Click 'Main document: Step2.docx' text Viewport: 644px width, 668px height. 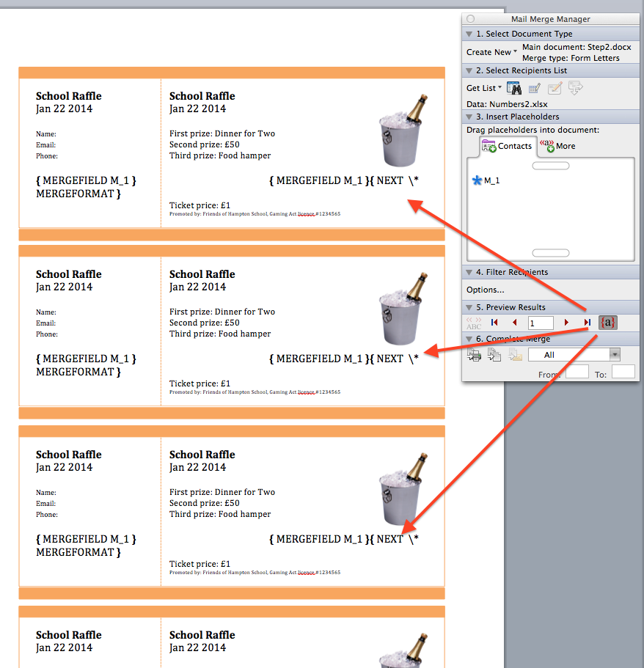(x=577, y=47)
